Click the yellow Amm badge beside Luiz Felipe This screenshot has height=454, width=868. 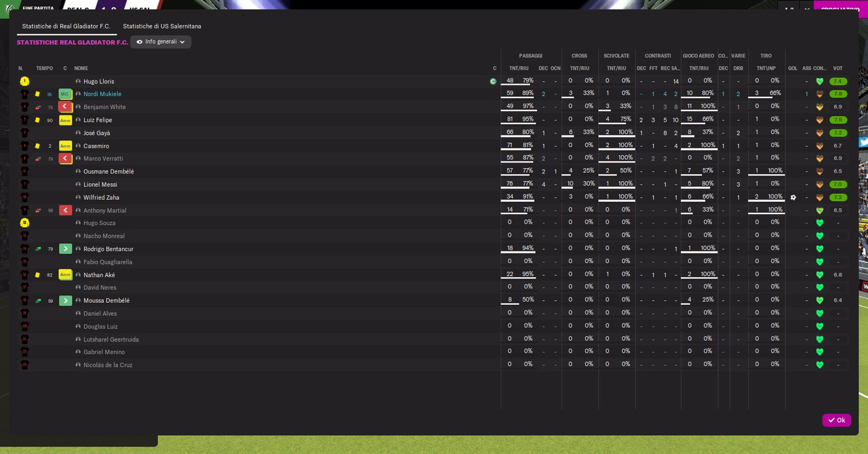tap(65, 120)
